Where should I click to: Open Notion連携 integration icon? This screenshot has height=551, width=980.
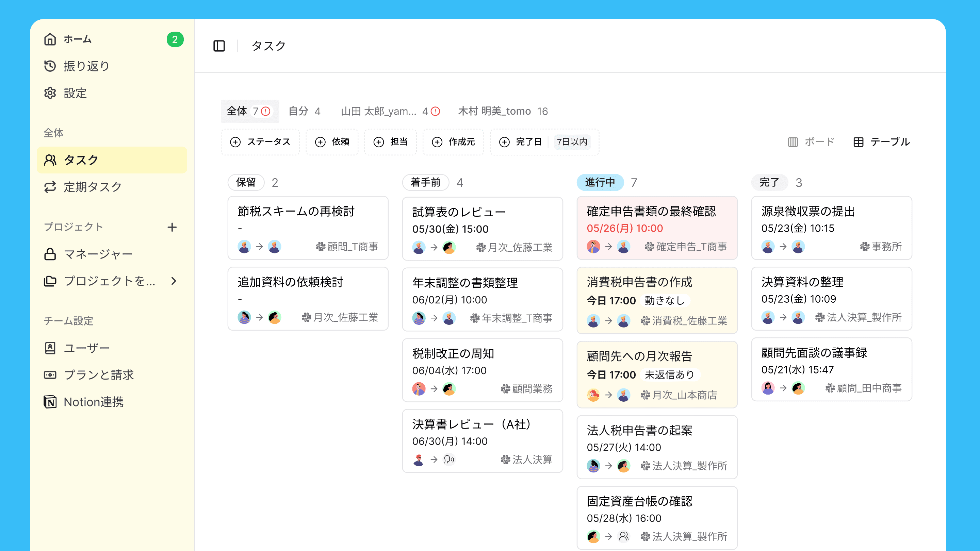point(50,402)
